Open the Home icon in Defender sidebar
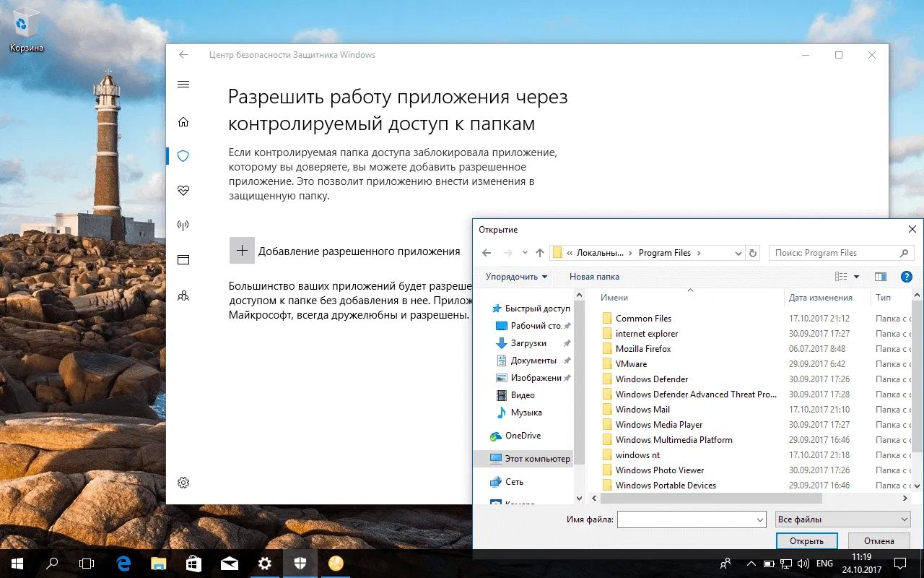 click(x=183, y=121)
